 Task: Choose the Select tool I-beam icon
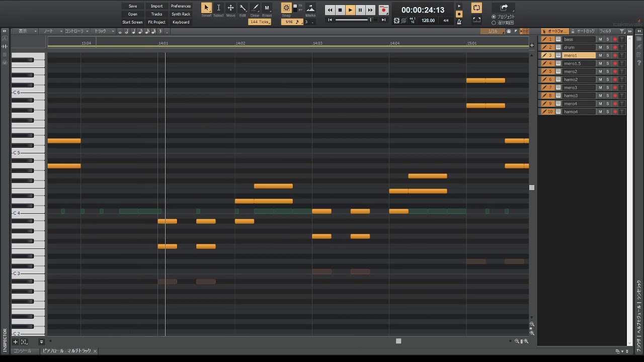pos(218,8)
